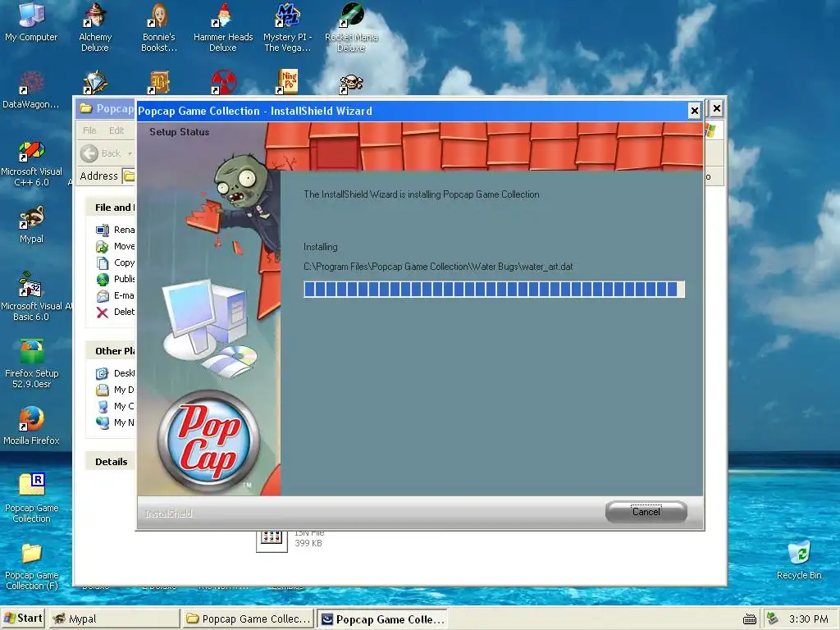This screenshot has height=630, width=840.
Task: Open My Computer link under Other Places
Action: click(x=115, y=406)
